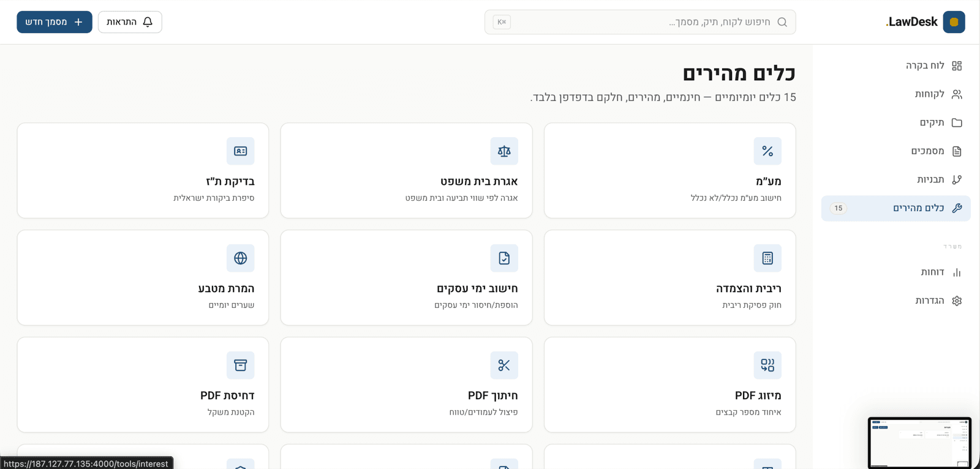Click the חישוב מע"מ נכלל/לא נכלל description

[736, 198]
